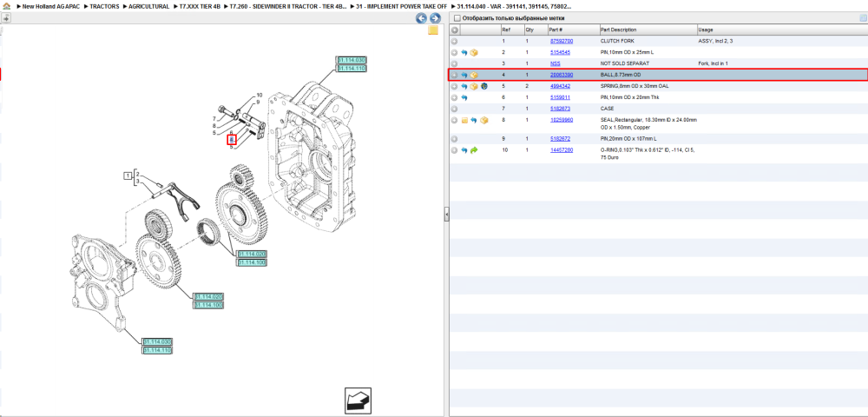
Task: Open the 31 - IMPLEMENT POWER TAKE OFF breadcrumb
Action: coord(401,6)
